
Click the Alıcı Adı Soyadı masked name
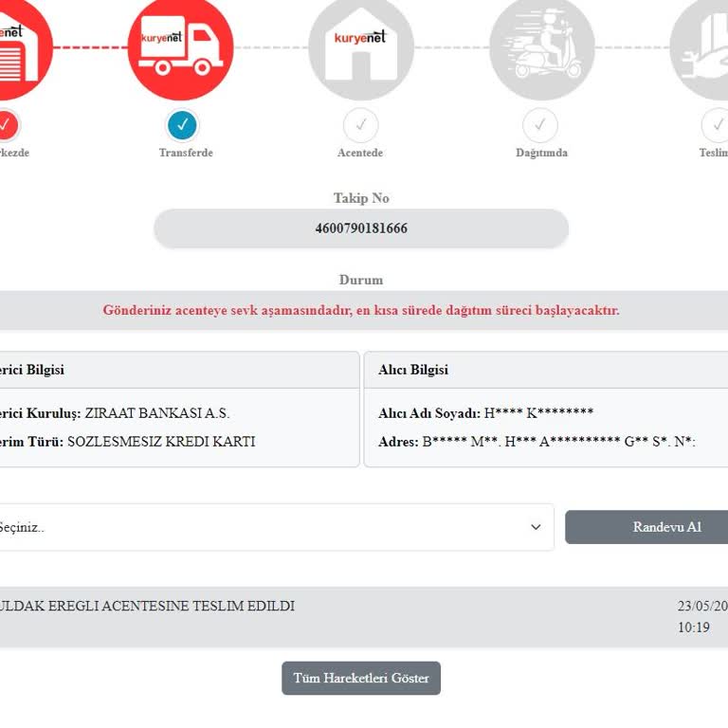(538, 412)
